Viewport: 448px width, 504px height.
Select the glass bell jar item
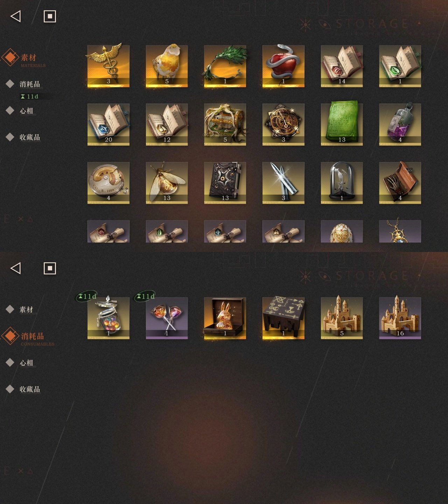(x=342, y=183)
